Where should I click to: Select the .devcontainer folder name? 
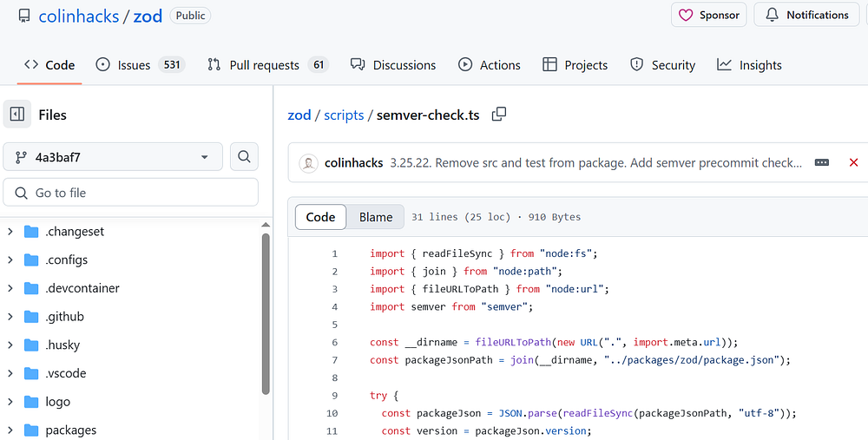[82, 288]
